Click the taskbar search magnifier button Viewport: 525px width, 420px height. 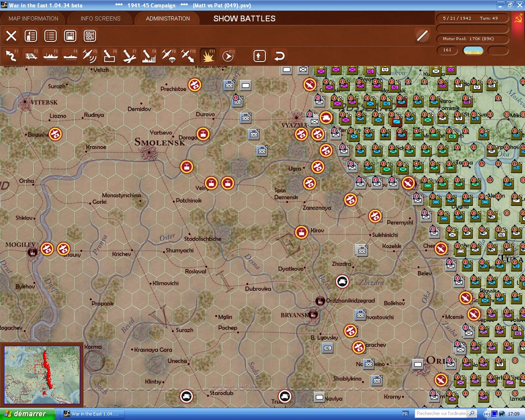coord(472,414)
